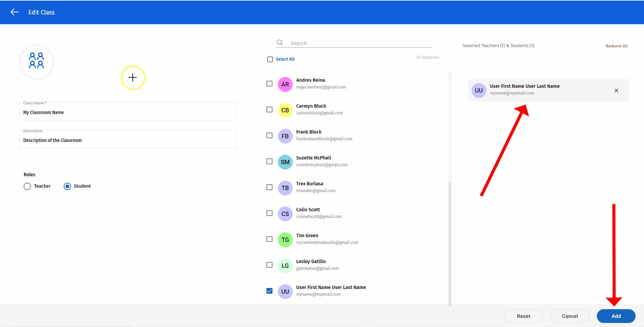Check the box for Andres Reina
Image resolution: width=644 pixels, height=327 pixels.
pos(269,83)
